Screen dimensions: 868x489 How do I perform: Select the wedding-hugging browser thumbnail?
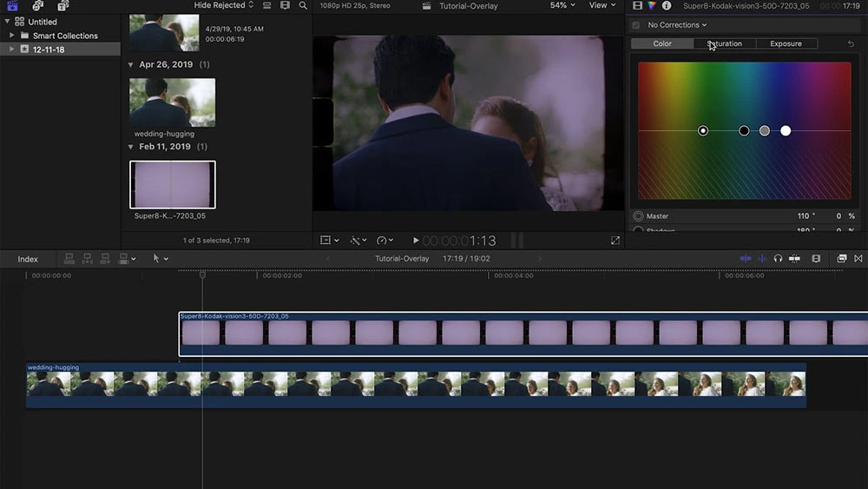tap(172, 102)
